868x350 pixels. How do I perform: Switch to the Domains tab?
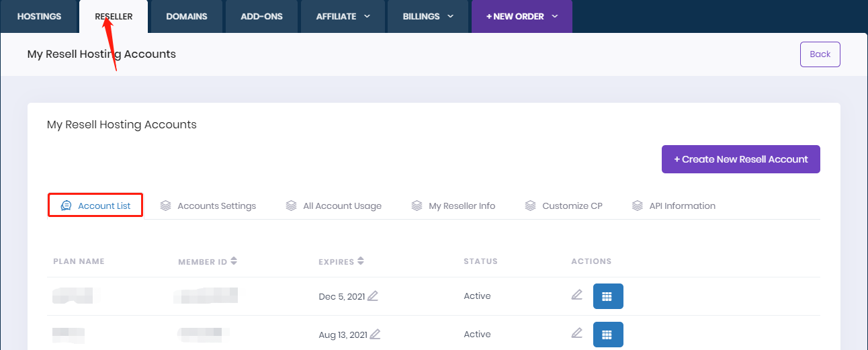(187, 17)
